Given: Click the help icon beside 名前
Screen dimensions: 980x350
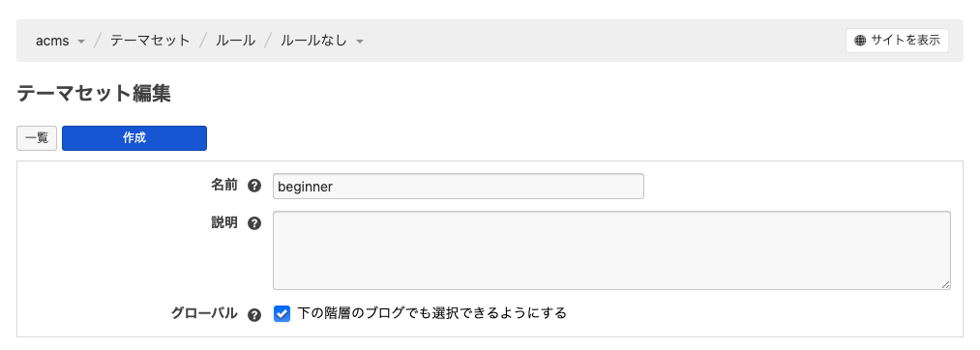Looking at the screenshot, I should [253, 187].
